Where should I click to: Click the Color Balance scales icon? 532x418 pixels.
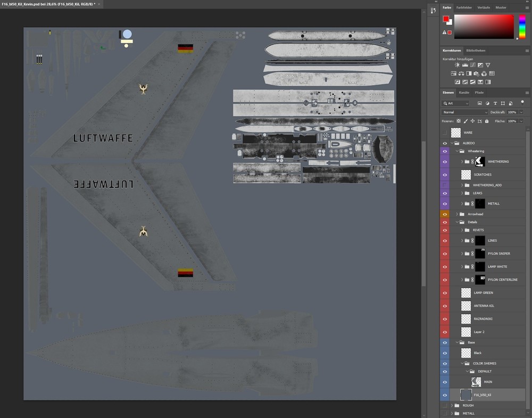(461, 73)
